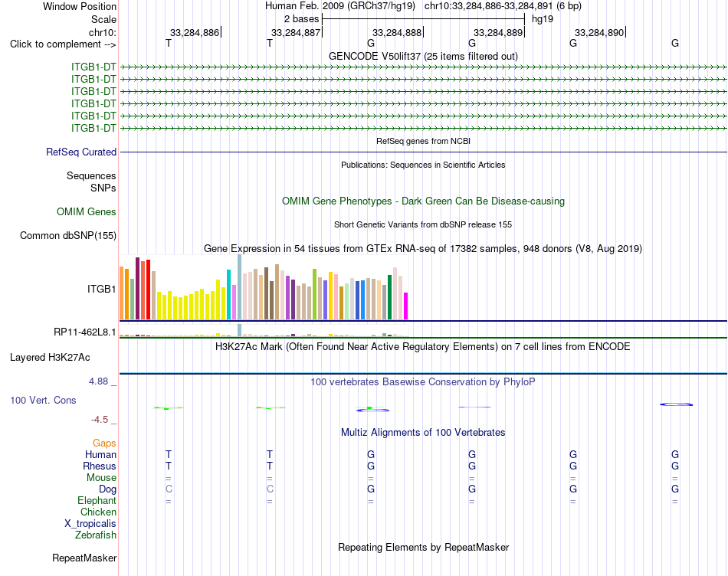This screenshot has width=728, height=576.
Task: Open Multiz Alignments of 100 Vertebrates title
Action: click(423, 433)
